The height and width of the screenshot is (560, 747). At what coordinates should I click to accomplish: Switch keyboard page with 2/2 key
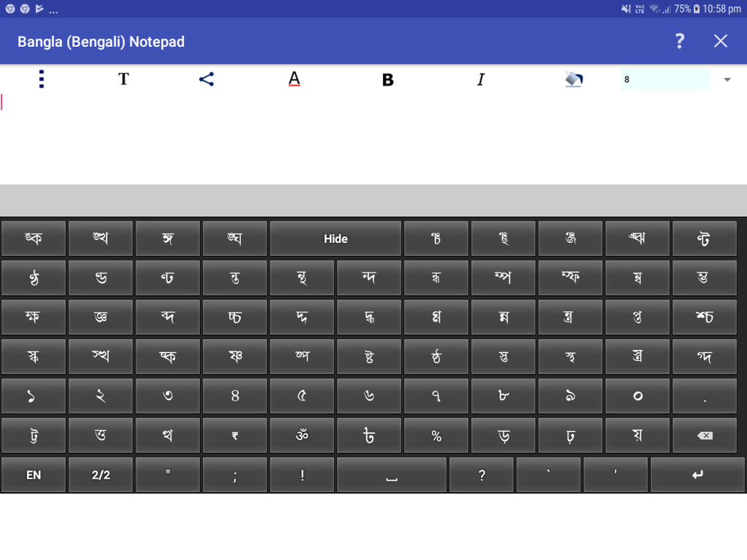[x=100, y=475]
